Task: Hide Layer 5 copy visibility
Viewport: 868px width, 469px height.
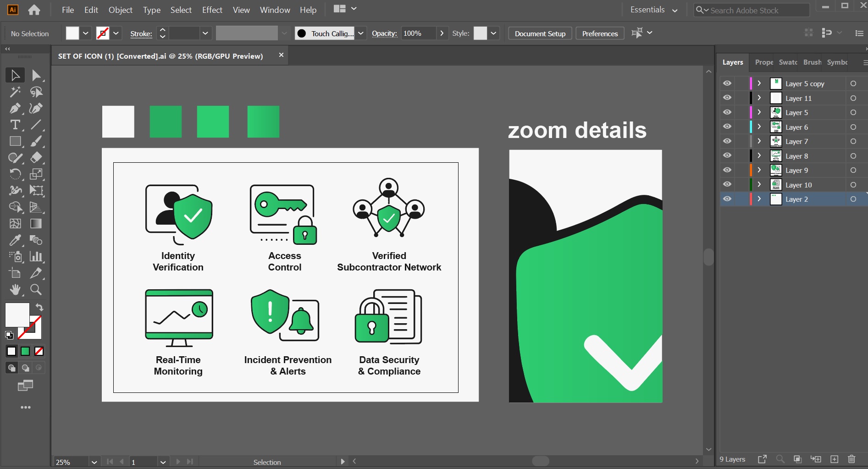Action: pos(727,83)
